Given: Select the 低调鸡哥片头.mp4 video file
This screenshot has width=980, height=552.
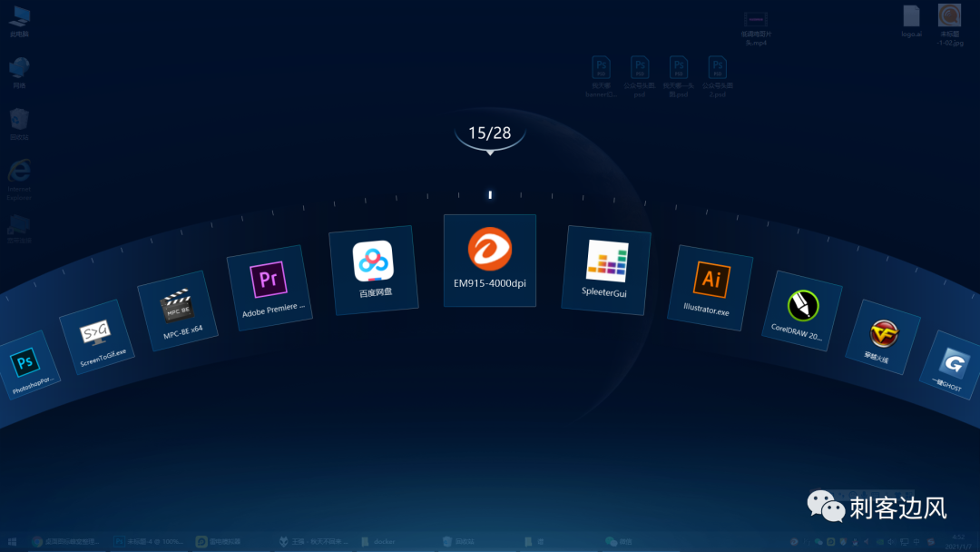Looking at the screenshot, I should [x=756, y=29].
